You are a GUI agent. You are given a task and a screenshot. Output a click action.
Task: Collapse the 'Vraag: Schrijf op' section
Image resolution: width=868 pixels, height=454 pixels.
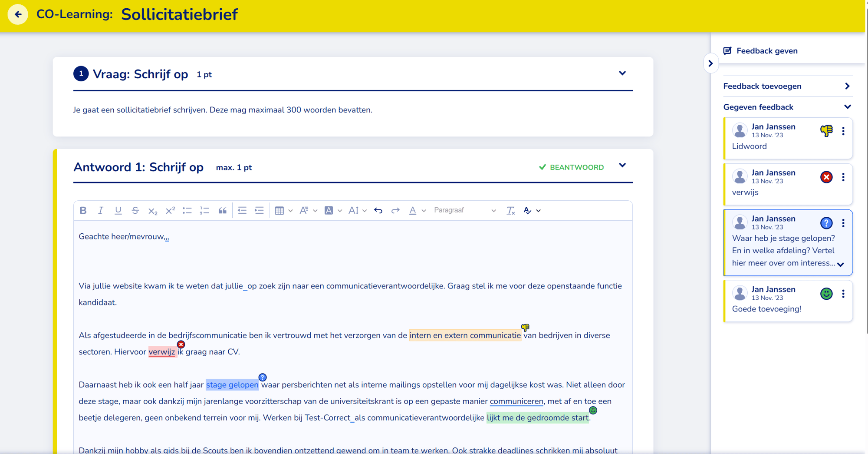click(x=622, y=73)
